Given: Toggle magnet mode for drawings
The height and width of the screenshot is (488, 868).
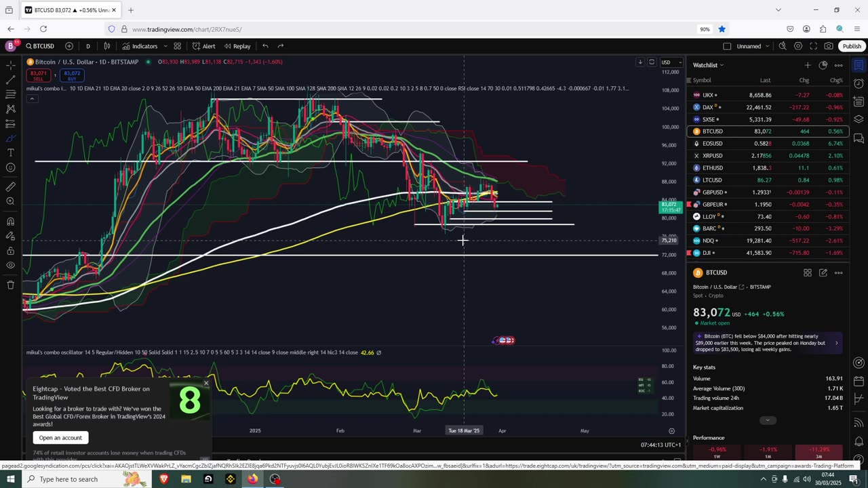Looking at the screenshot, I should click(10, 221).
